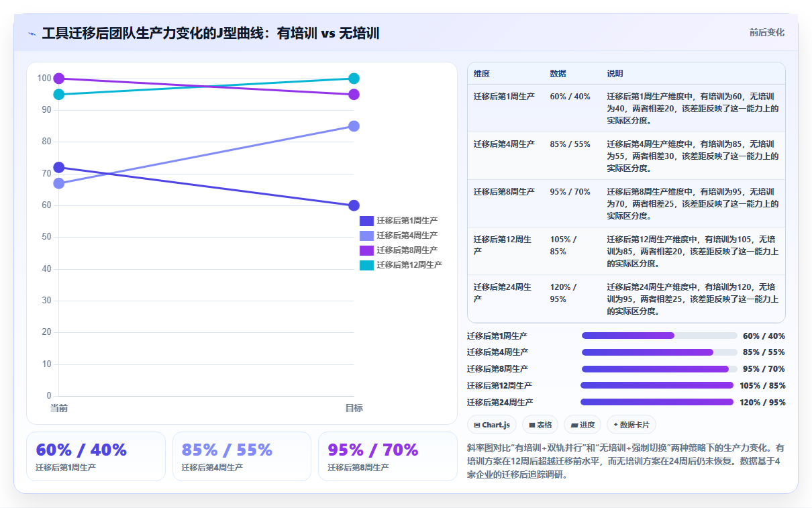Click the 当前 axis label
The width and height of the screenshot is (812, 508).
[58, 408]
